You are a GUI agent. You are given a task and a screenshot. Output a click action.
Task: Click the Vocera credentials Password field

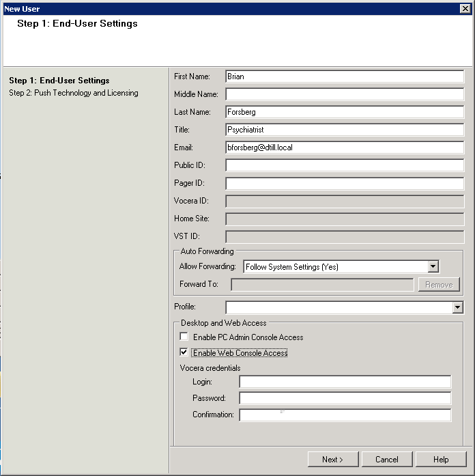[345, 398]
